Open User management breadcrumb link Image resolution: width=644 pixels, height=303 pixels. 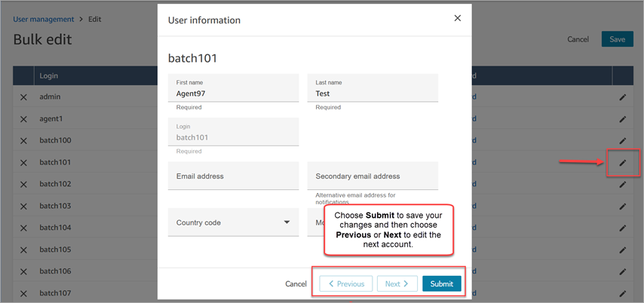click(x=44, y=19)
